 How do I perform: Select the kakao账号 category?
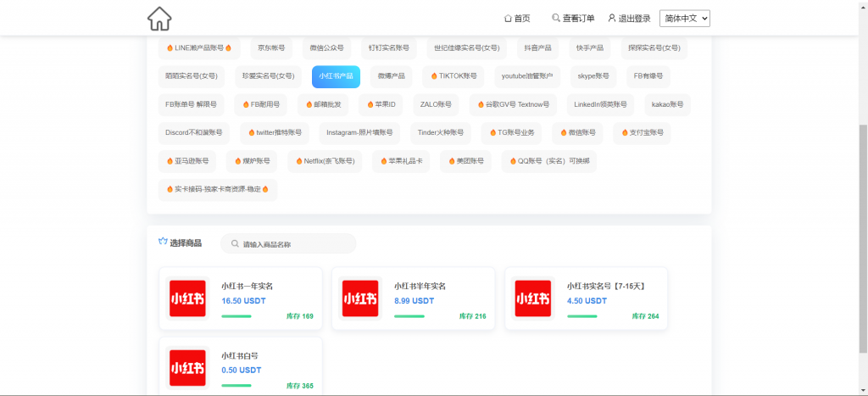tap(668, 104)
